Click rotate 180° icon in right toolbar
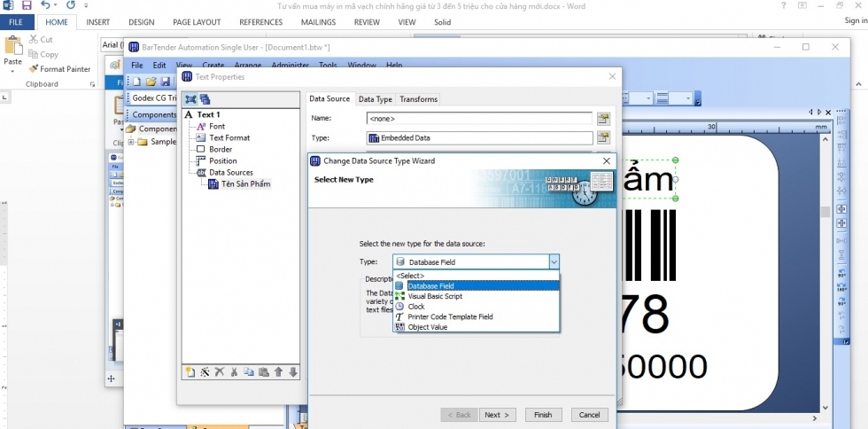 pyautogui.click(x=841, y=288)
